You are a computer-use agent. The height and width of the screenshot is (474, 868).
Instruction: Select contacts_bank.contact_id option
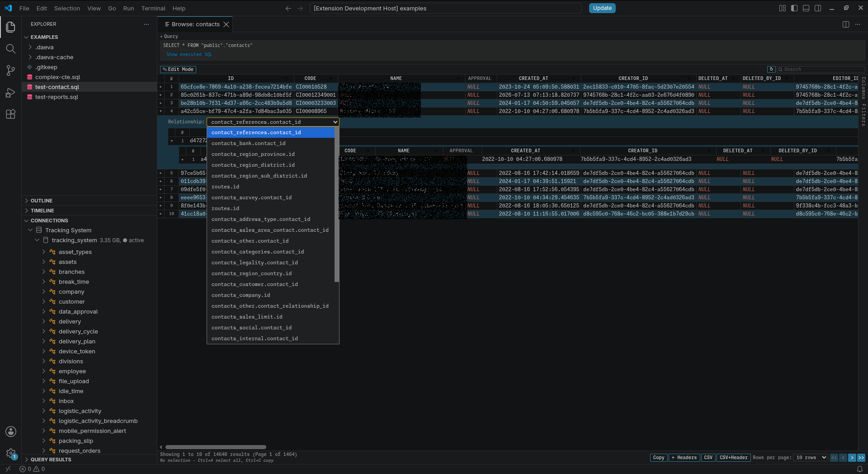tap(270, 143)
